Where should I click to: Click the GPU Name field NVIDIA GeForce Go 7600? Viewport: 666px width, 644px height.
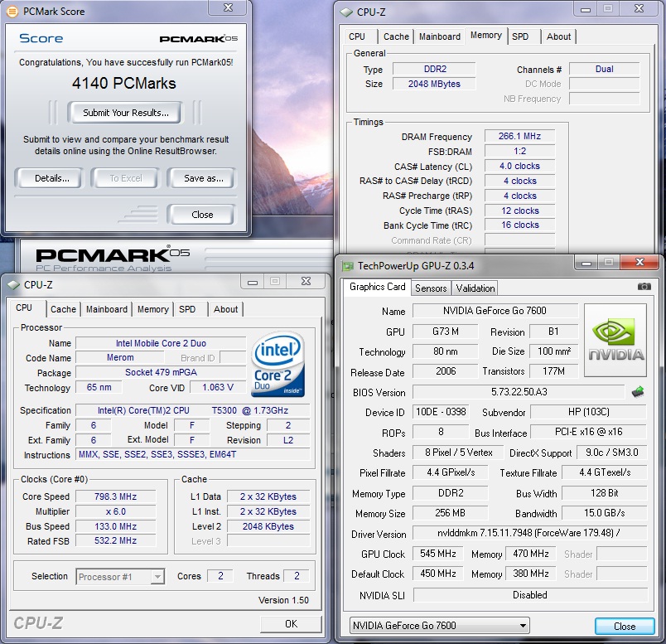click(495, 311)
